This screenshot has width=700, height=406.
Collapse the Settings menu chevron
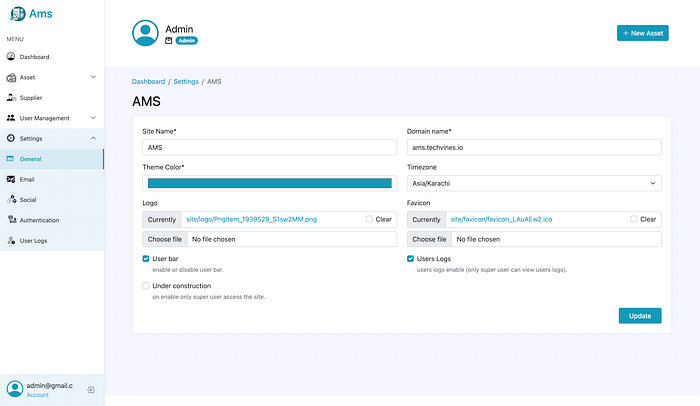[93, 138]
